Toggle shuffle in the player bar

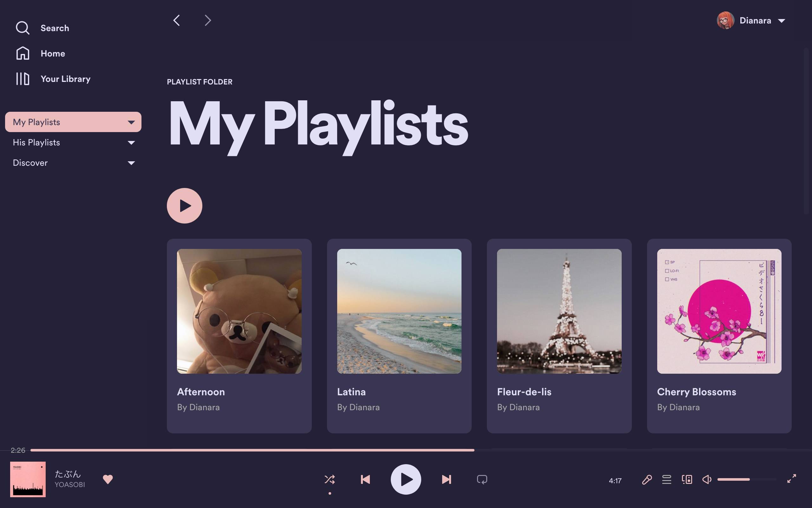(330, 479)
